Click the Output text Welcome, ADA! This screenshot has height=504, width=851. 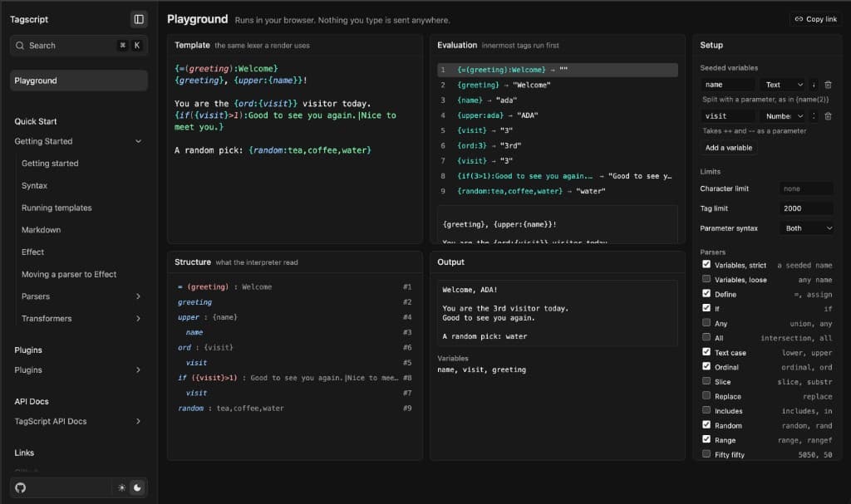point(470,291)
